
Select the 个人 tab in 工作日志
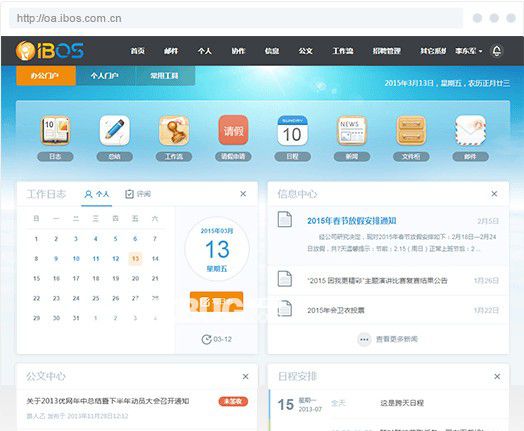(97, 194)
